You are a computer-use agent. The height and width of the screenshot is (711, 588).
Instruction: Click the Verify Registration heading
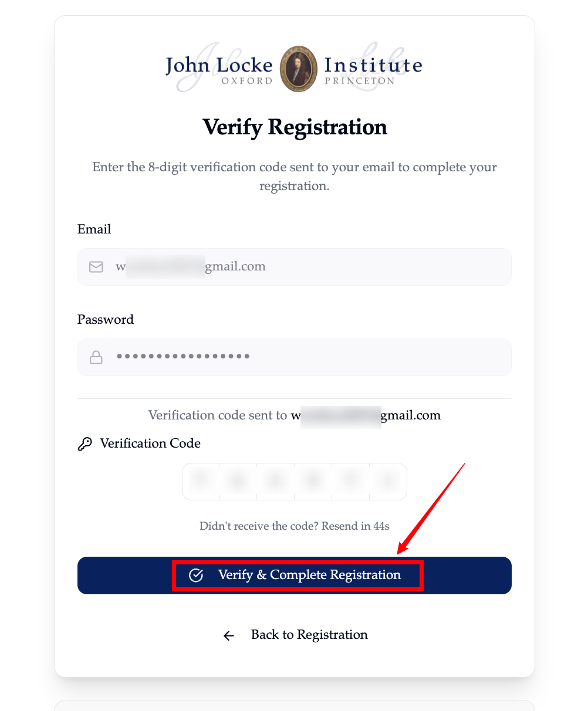coord(295,127)
